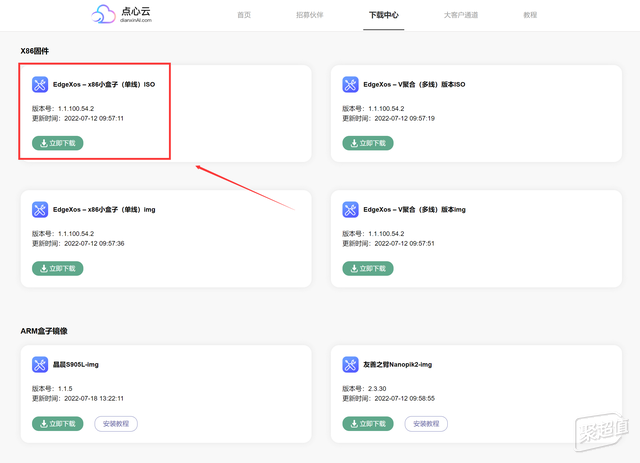The image size is (640, 463).
Task: Click icon of EdgeXos V聚合 版本img card
Action: coord(350,209)
